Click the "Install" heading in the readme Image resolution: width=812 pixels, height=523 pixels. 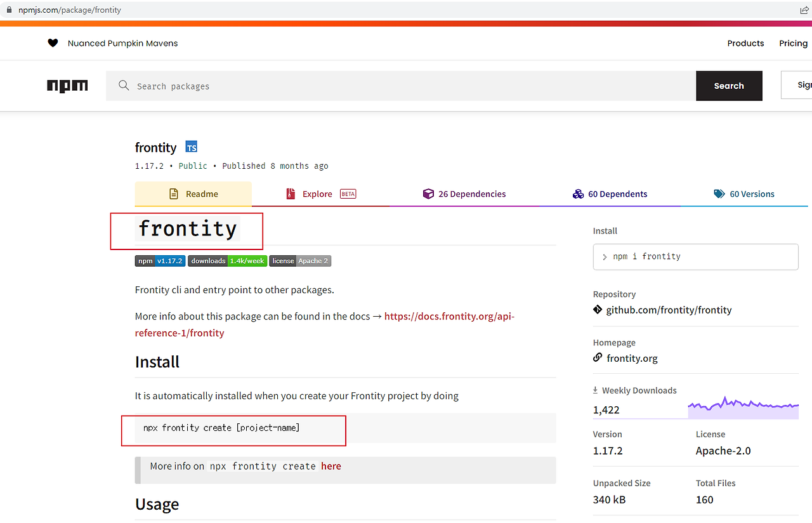pos(157,362)
